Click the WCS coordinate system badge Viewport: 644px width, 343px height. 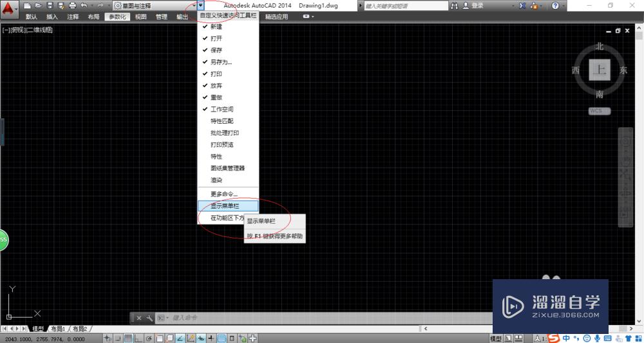pos(600,111)
